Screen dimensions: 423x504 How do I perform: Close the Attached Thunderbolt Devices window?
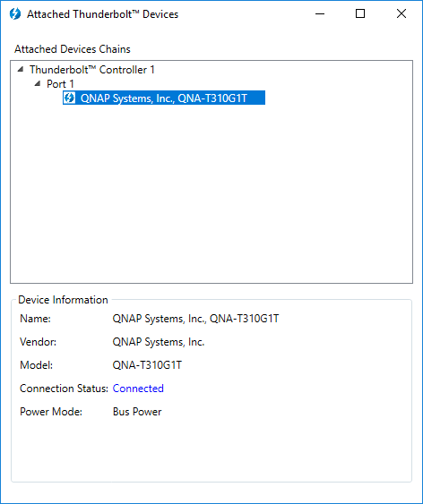tap(401, 13)
